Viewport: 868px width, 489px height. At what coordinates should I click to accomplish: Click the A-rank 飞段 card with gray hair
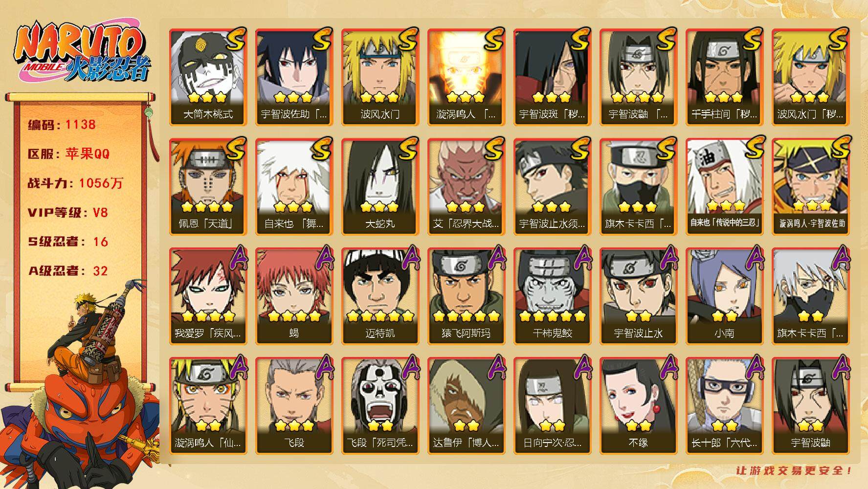(x=294, y=406)
